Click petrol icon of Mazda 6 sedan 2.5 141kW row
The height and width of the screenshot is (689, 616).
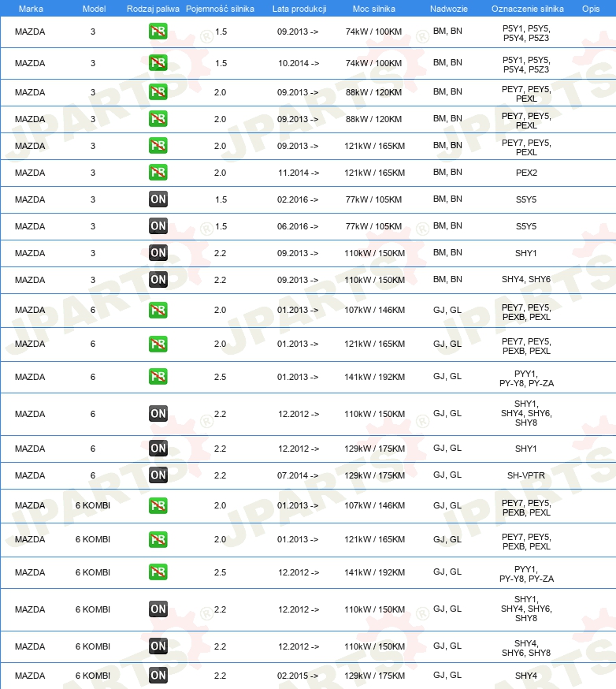[x=158, y=377]
